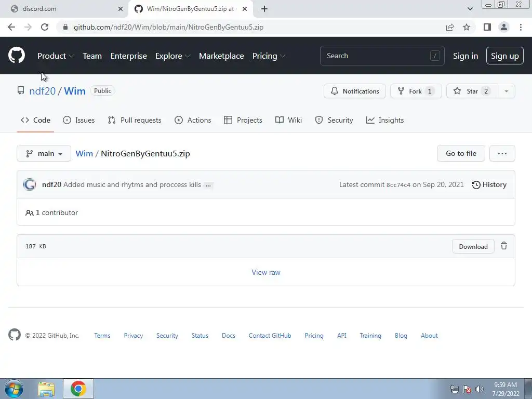Expand the Pricing dropdown menu
This screenshot has width=532, height=399.
coord(269,56)
